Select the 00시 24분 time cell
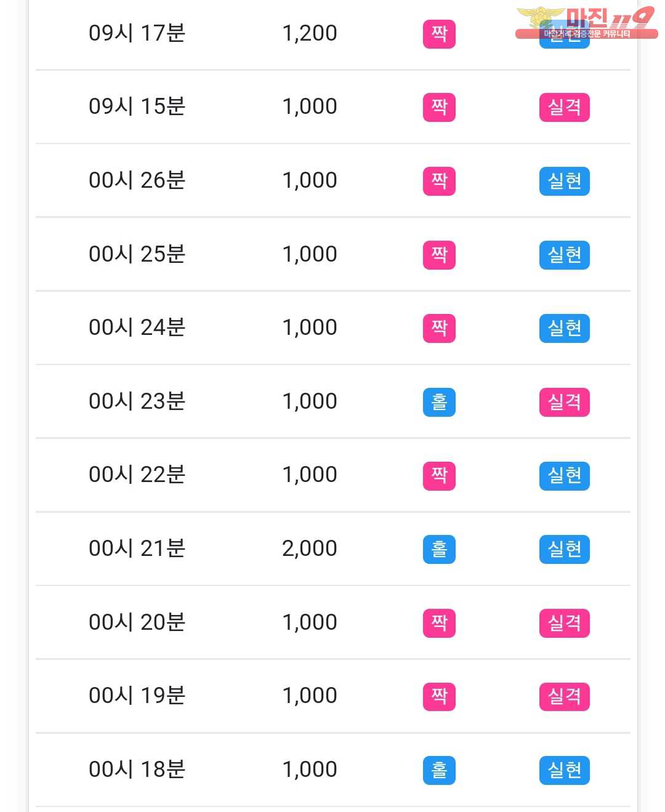This screenshot has width=665, height=812. point(137,328)
